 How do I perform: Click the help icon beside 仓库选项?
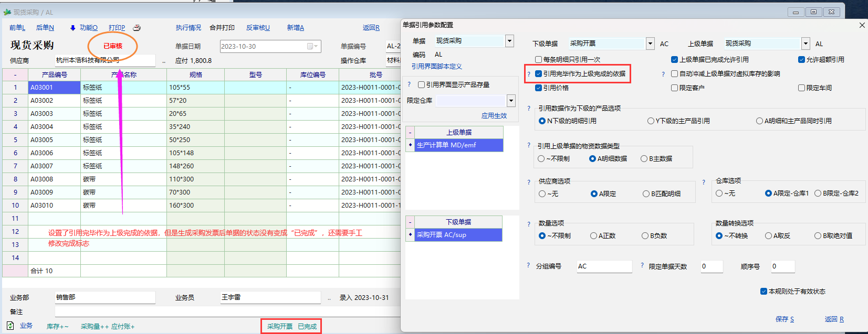coord(704,182)
